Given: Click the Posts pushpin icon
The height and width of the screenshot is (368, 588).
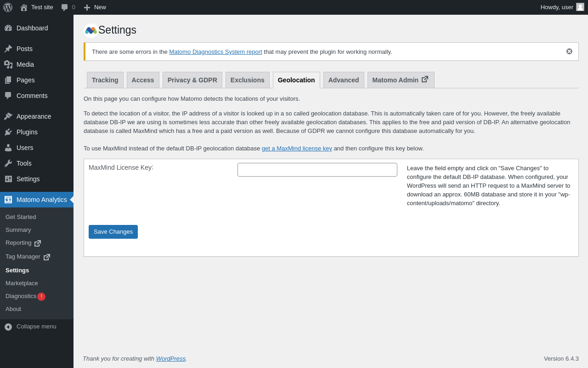Looking at the screenshot, I should coord(8,49).
